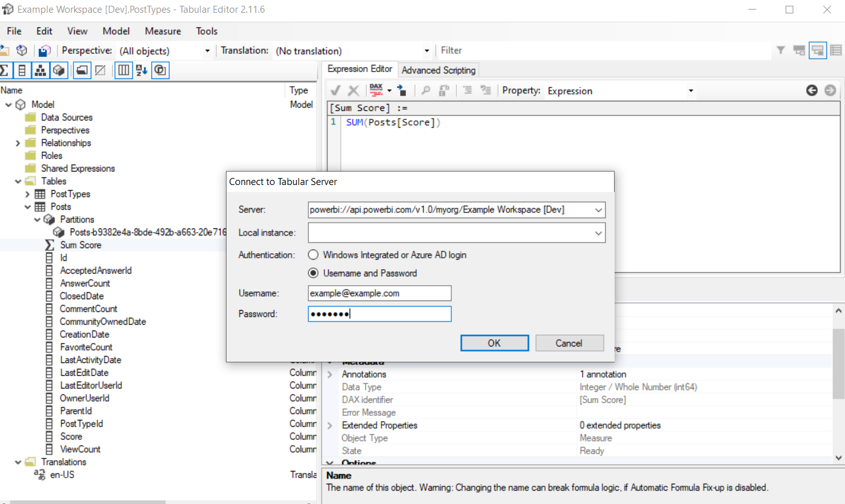This screenshot has height=504, width=845.
Task: Toggle show partitions cube button
Action: click(59, 70)
